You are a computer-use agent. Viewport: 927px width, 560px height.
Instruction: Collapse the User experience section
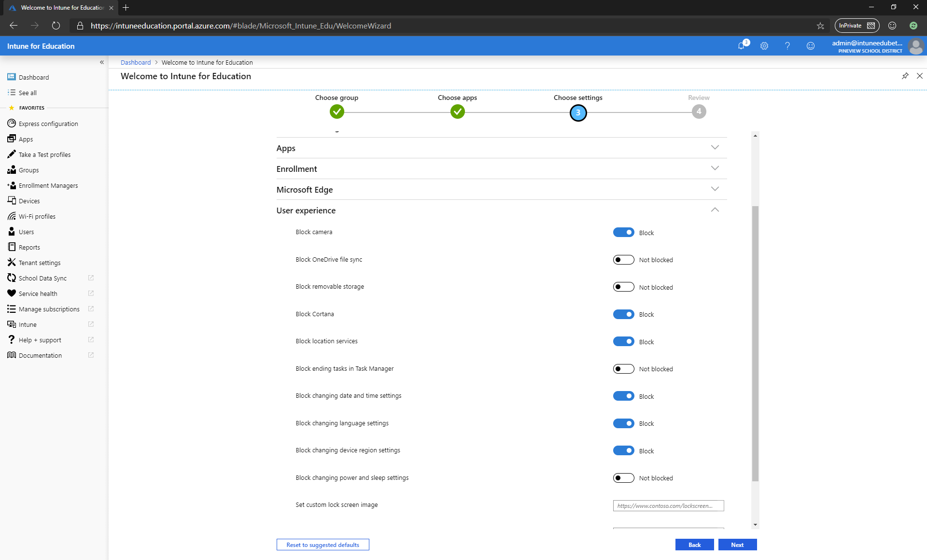pos(714,210)
